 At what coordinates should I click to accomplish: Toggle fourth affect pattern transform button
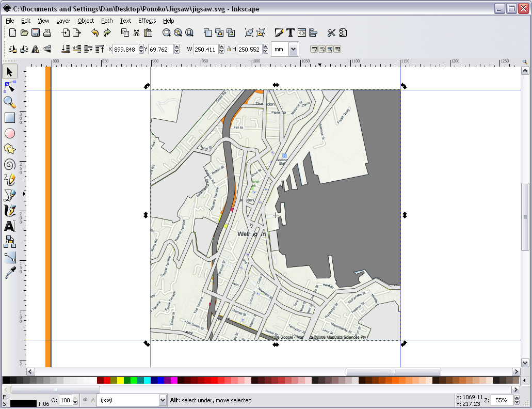(x=337, y=49)
